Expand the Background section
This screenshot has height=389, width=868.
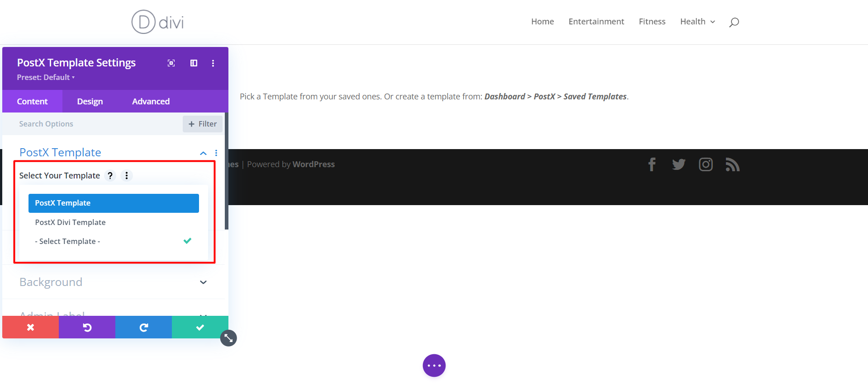click(x=113, y=282)
